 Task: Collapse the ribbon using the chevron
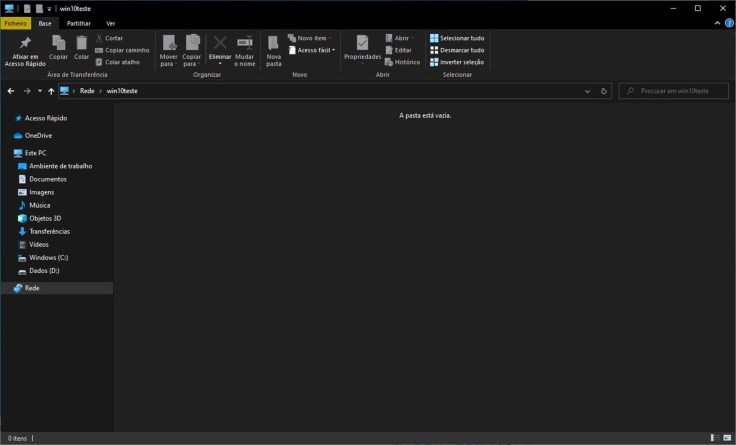(717, 23)
